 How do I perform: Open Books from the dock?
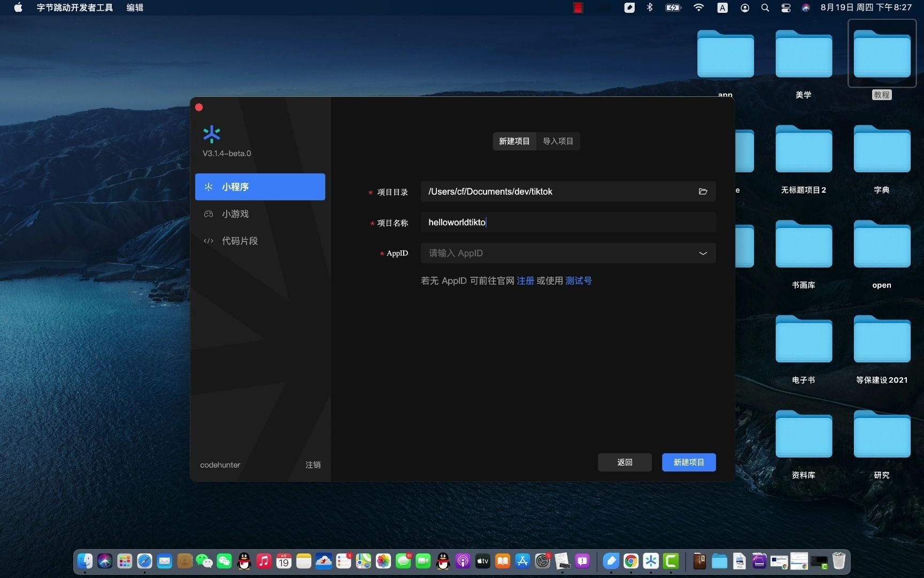pos(503,561)
